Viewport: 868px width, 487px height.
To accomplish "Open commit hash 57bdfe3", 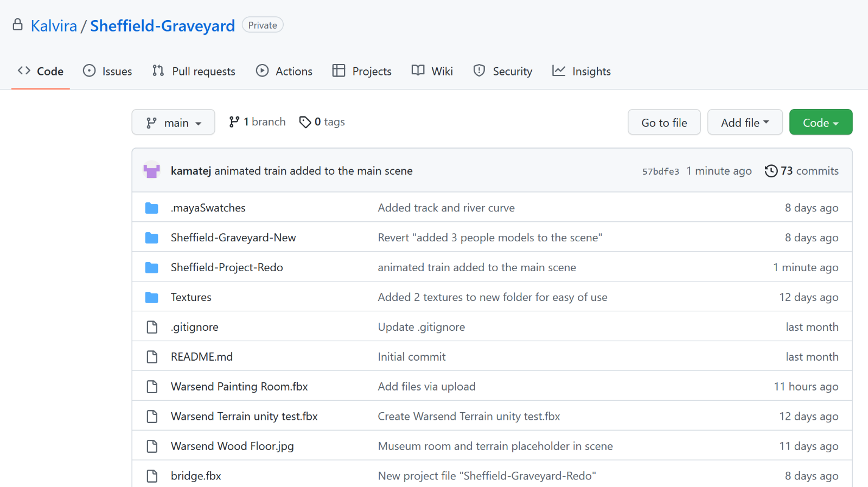I will (x=661, y=171).
